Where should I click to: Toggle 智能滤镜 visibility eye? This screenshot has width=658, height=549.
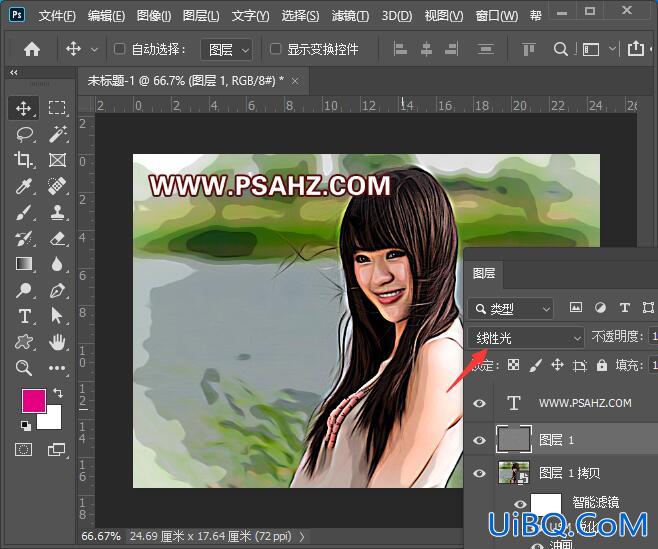pyautogui.click(x=520, y=504)
